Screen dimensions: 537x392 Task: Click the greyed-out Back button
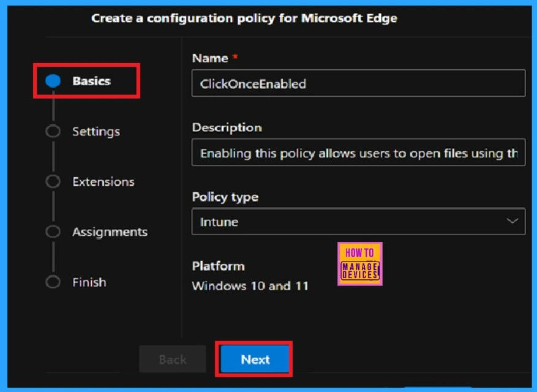(173, 359)
